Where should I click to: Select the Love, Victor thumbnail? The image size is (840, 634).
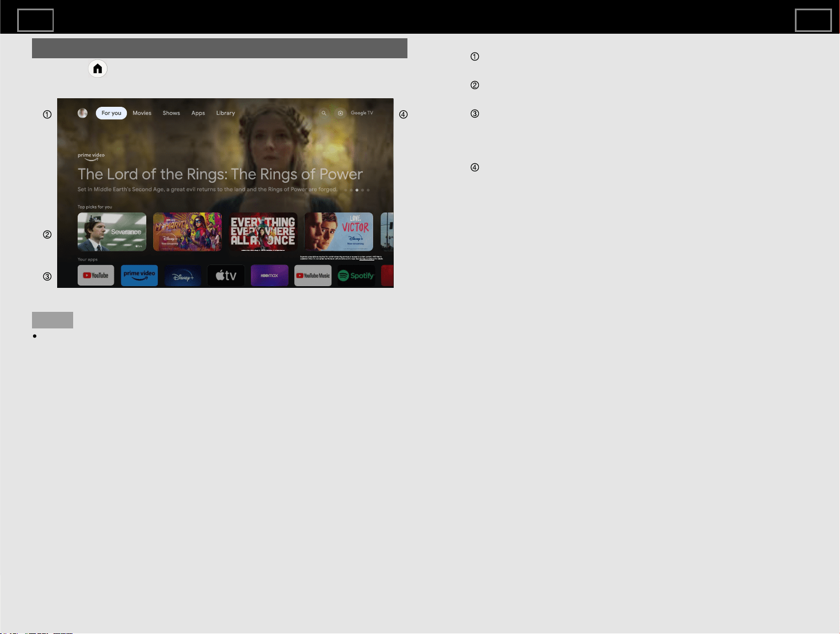(339, 232)
